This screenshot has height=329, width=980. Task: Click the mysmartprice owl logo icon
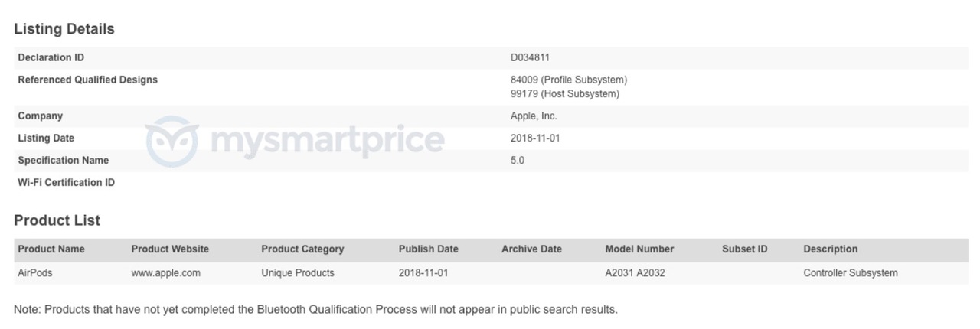(x=172, y=142)
